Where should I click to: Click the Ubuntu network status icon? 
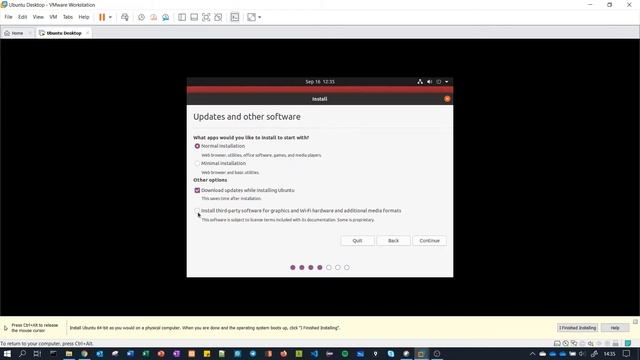(x=420, y=82)
